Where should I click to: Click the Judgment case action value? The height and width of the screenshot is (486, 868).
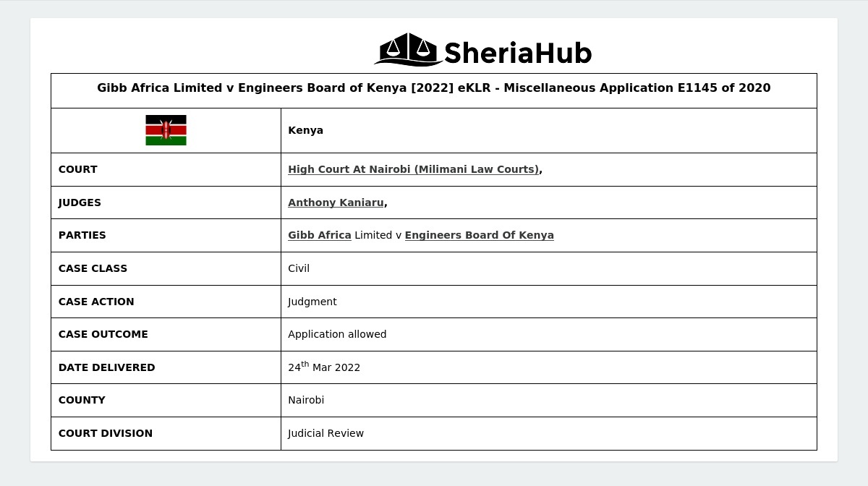(x=312, y=302)
